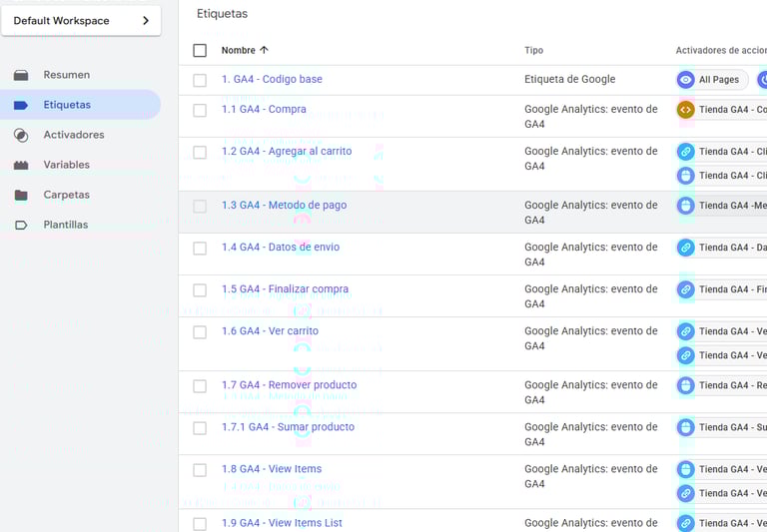Click the Resumen briefcase icon
Screen dimensions: 767x532
[21, 75]
